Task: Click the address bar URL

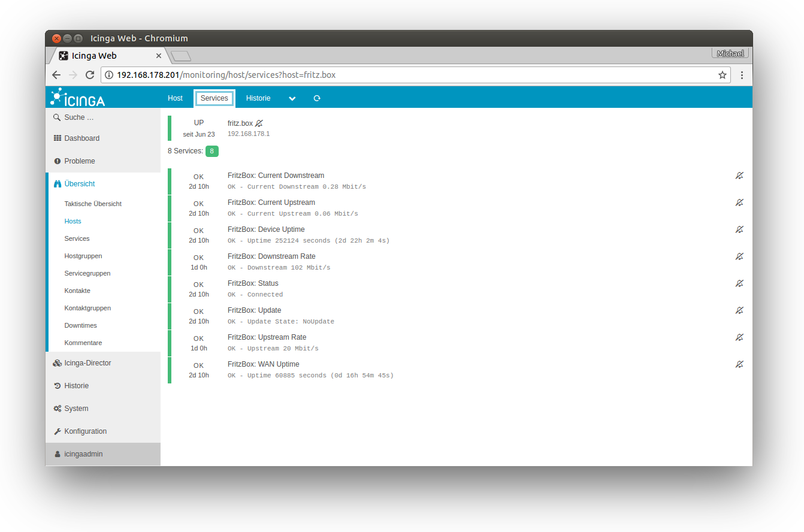Action: point(226,75)
